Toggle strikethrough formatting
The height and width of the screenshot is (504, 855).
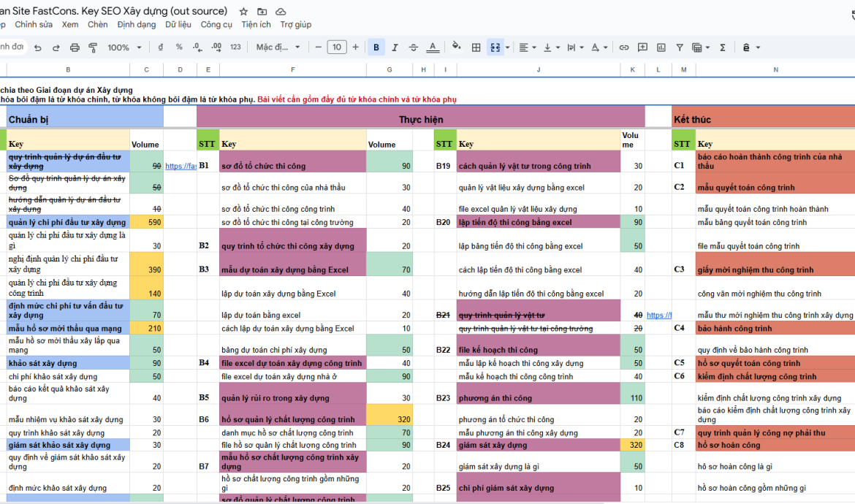point(414,47)
